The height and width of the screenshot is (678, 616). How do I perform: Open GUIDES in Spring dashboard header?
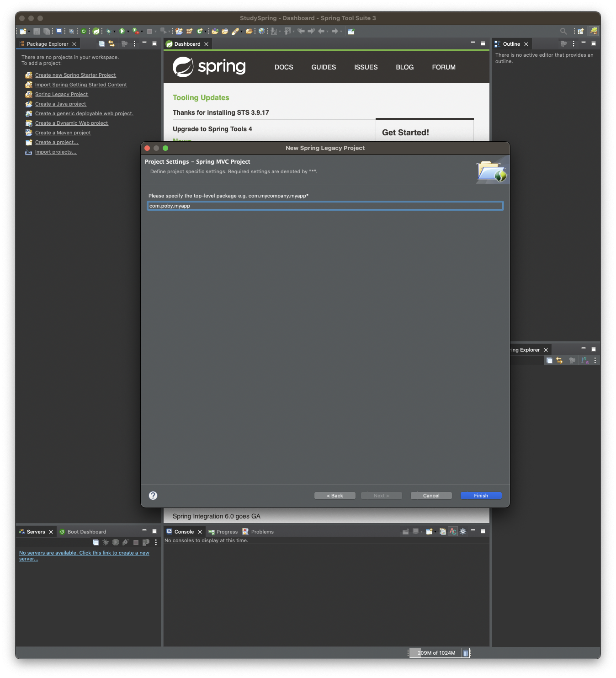(324, 67)
